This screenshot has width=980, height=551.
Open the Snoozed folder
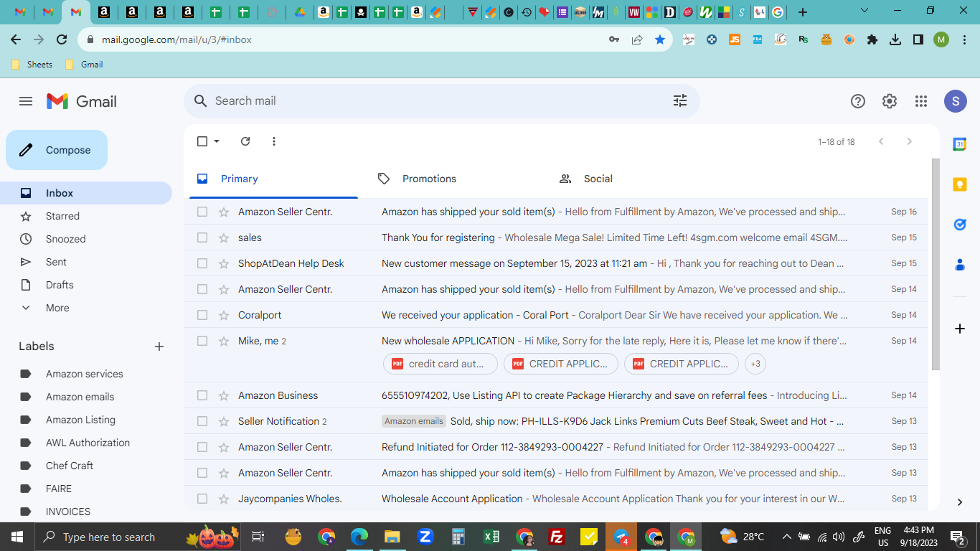tap(65, 239)
